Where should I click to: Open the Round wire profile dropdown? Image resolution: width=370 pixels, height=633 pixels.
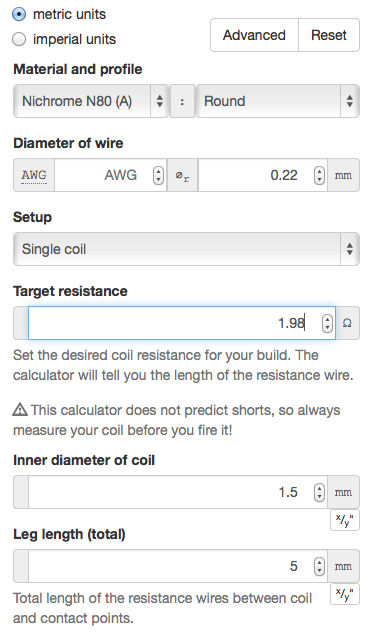tap(278, 101)
